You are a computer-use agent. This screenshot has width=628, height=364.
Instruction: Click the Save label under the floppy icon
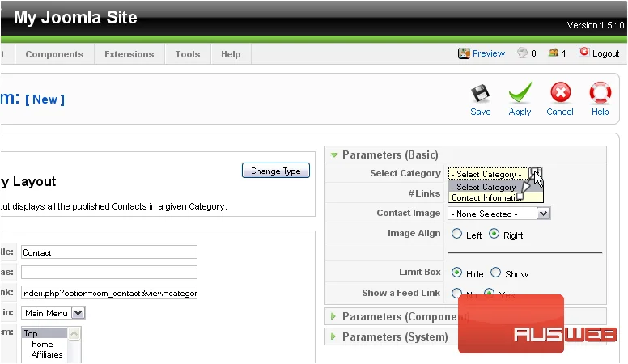(x=480, y=112)
